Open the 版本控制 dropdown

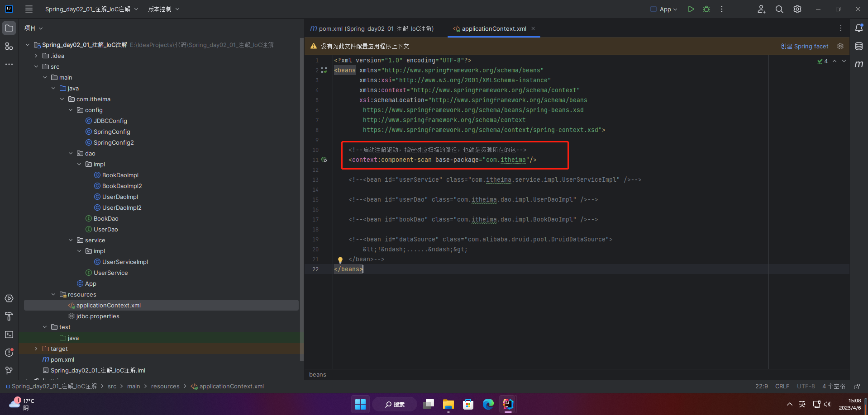[x=164, y=9]
